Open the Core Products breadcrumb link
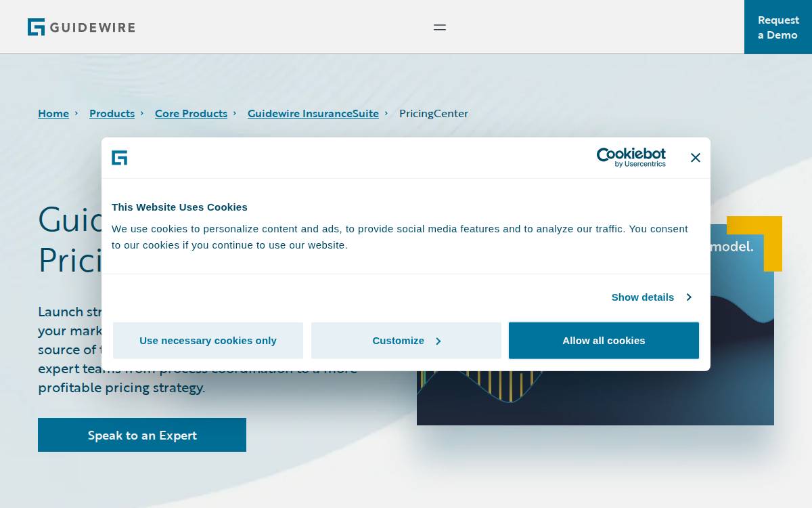This screenshot has height=508, width=812. [191, 114]
